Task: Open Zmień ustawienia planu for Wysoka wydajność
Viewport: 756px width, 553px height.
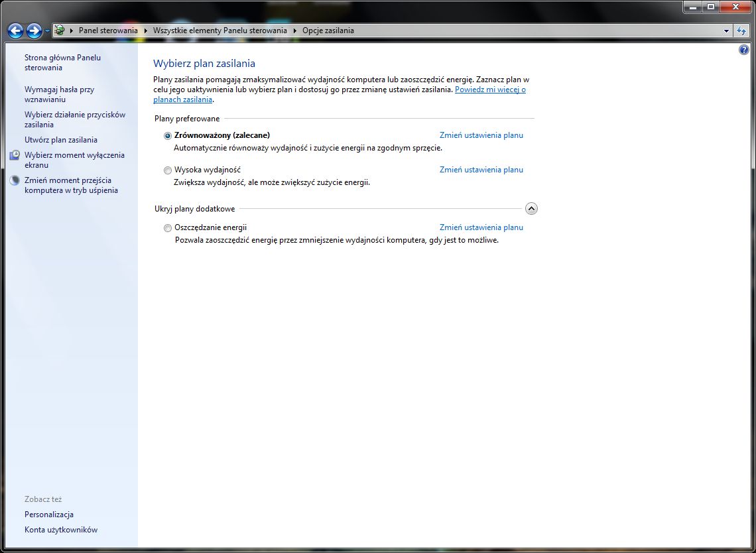Action: [481, 170]
